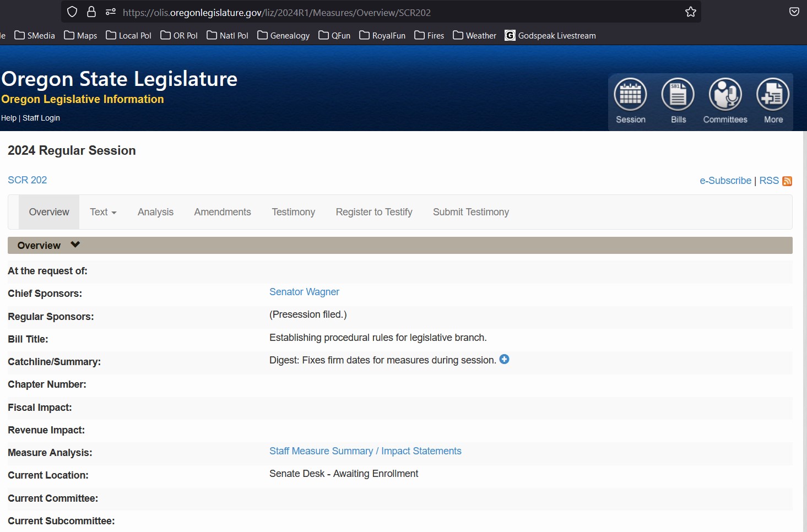Open the OR Pol bookmarks folder
807x532 pixels.
click(179, 35)
